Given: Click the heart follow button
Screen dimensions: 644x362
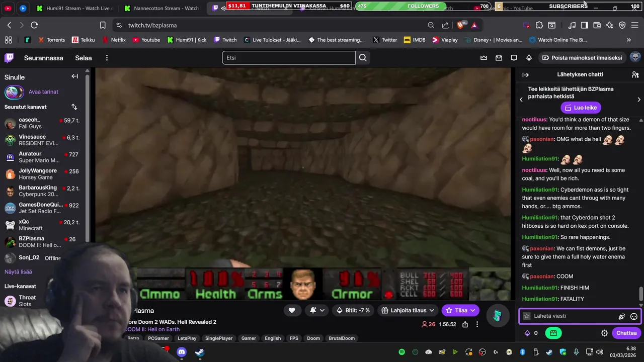Looking at the screenshot, I should 292,310.
